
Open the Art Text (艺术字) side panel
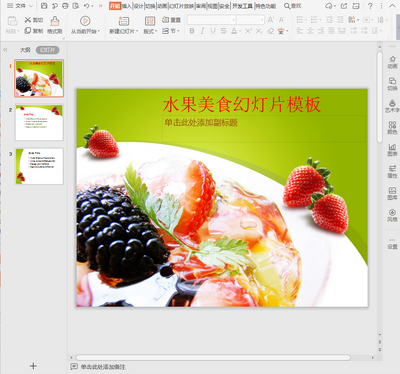pos(392,106)
